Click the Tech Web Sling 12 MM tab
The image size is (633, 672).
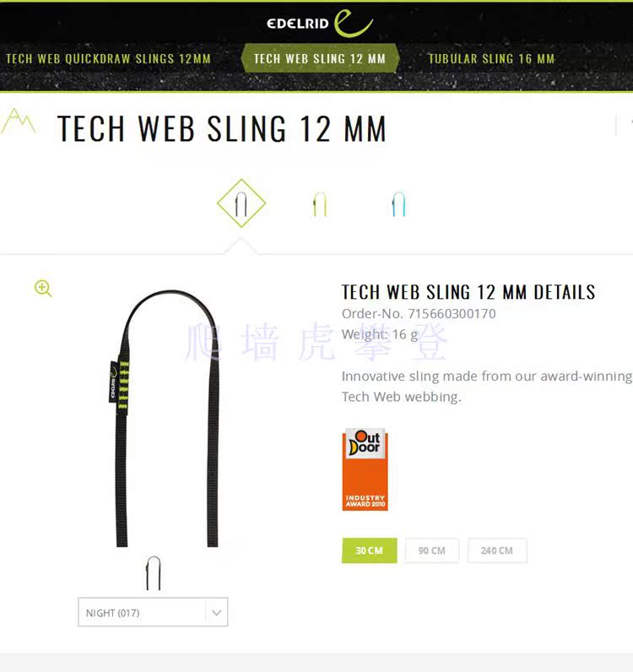coord(320,59)
